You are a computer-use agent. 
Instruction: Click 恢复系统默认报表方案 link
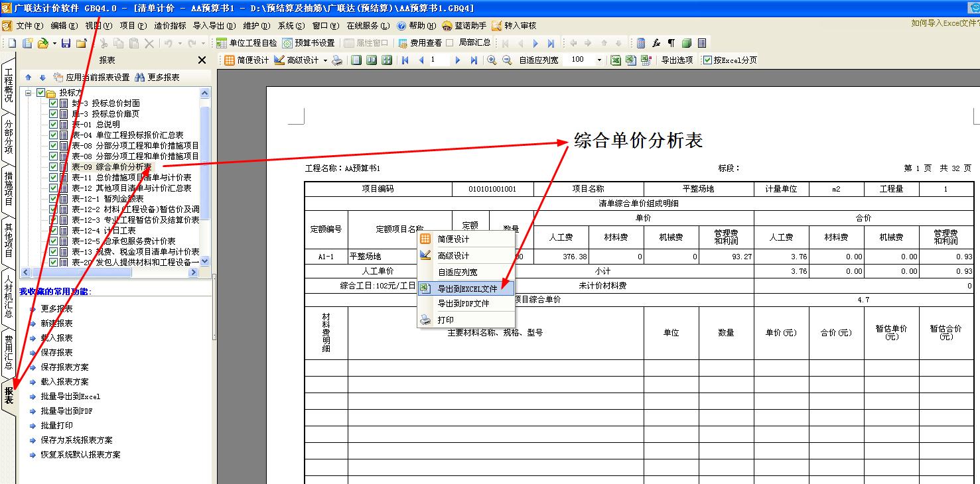click(x=80, y=455)
